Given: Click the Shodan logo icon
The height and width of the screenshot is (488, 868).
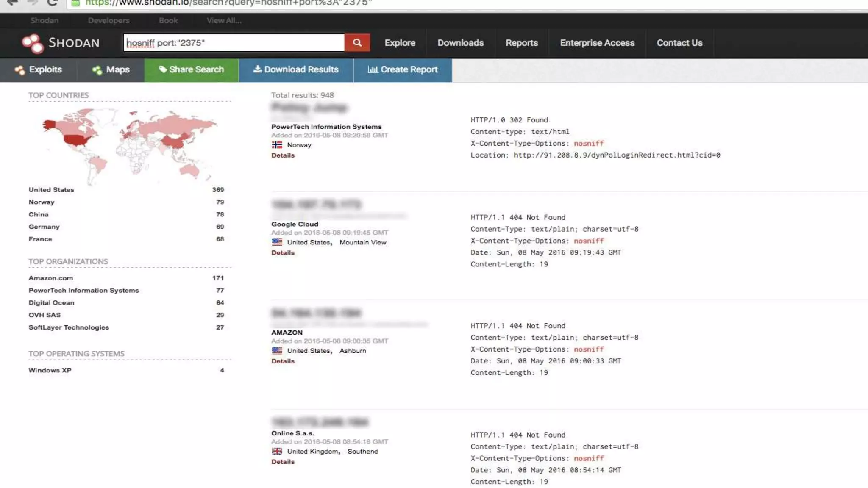Looking at the screenshot, I should point(33,43).
